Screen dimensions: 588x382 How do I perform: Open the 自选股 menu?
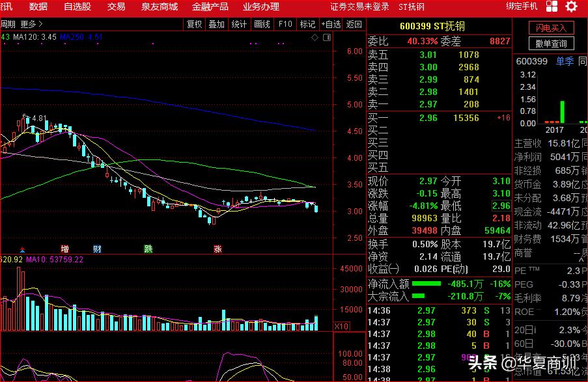77,7
